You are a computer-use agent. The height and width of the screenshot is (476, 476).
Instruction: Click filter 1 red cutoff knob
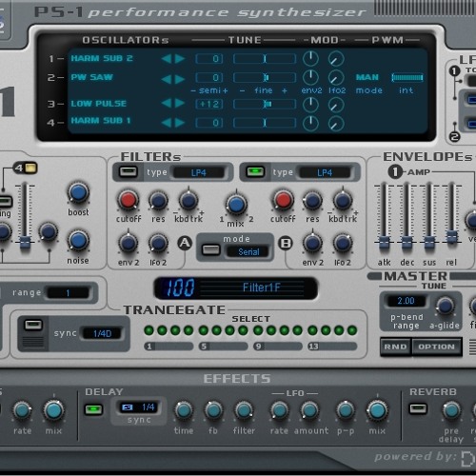point(129,200)
